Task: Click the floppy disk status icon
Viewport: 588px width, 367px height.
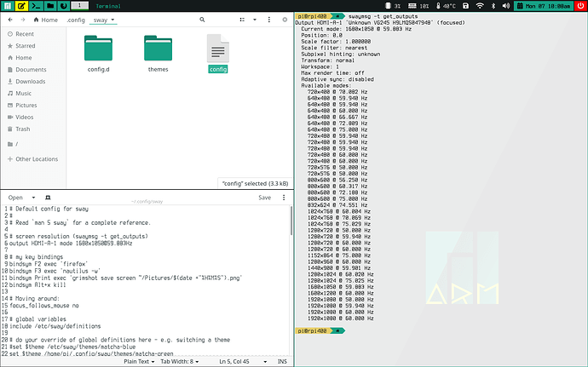Action: click(465, 6)
